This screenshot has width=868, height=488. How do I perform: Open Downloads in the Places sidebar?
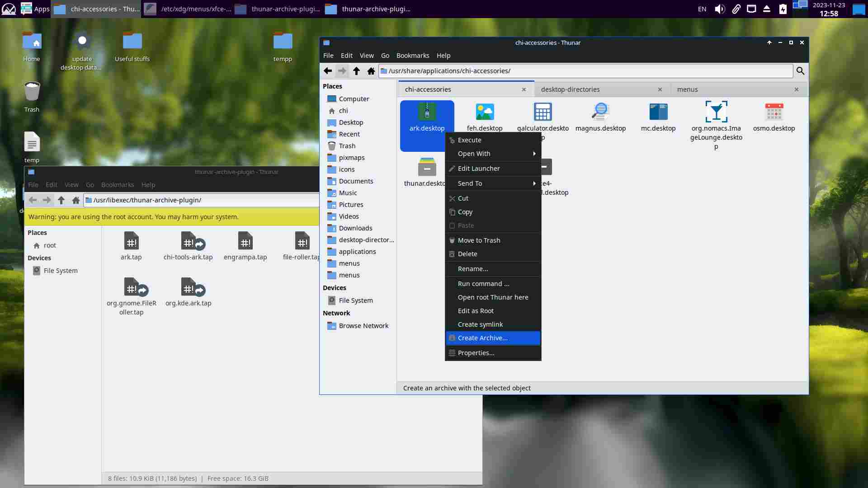[355, 228]
